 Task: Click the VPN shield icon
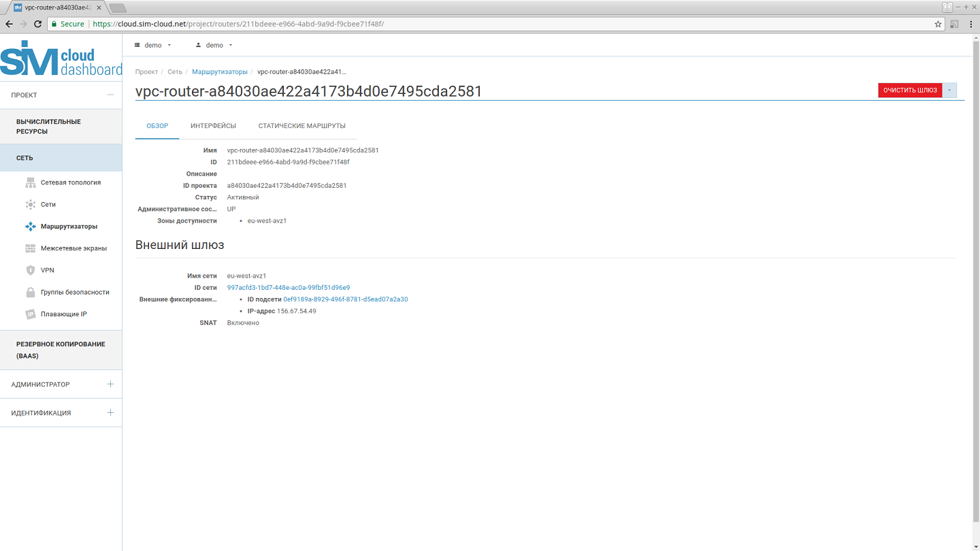(x=30, y=270)
